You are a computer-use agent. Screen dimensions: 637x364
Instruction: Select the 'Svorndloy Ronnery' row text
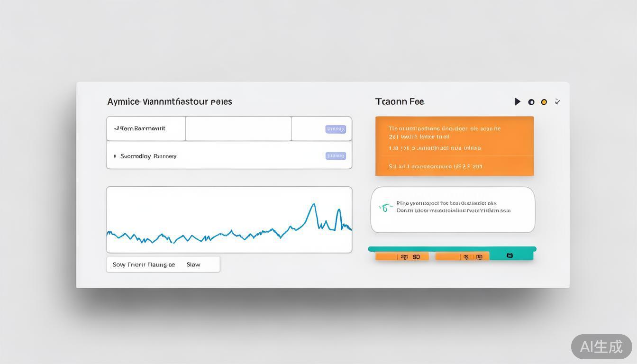coord(148,156)
